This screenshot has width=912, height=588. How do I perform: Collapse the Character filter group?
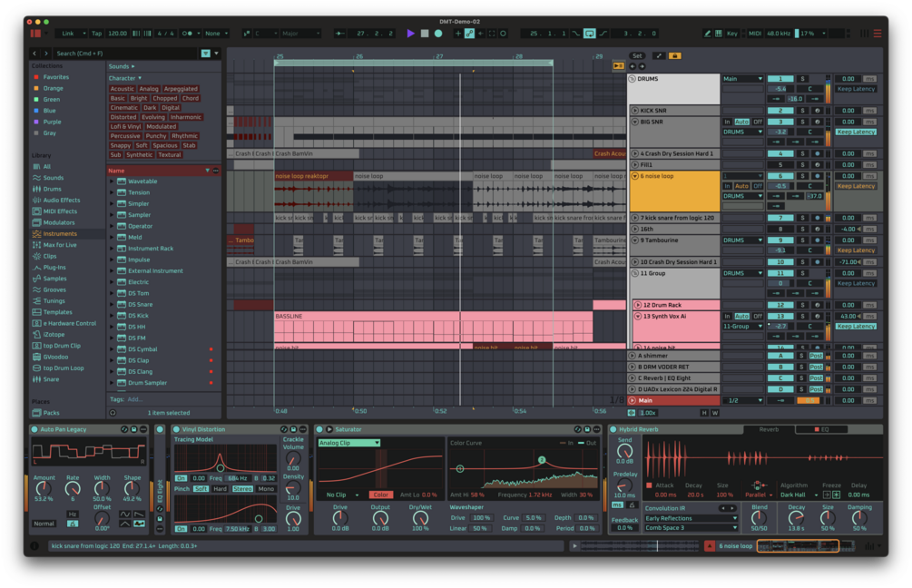click(140, 78)
